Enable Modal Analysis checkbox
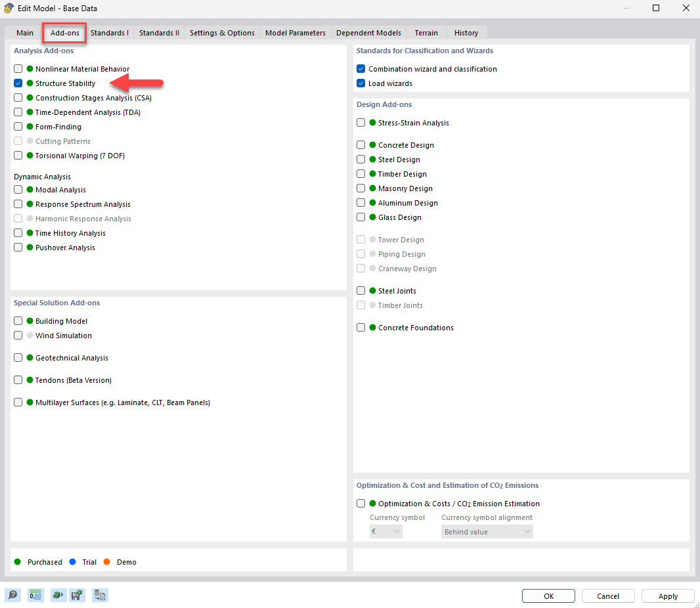The image size is (700, 608). point(18,190)
